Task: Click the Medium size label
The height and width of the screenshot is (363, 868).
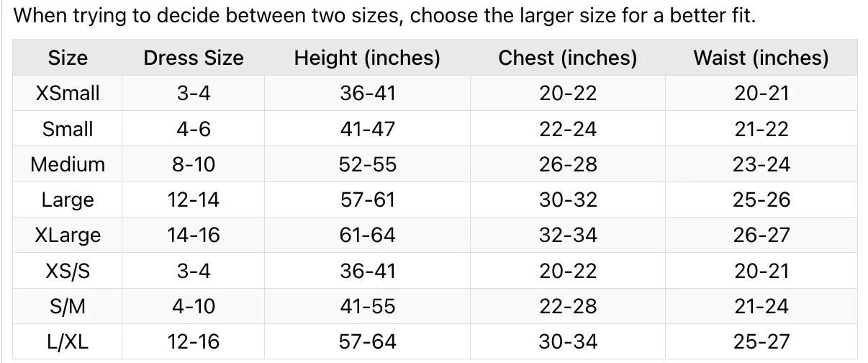Action: point(68,164)
